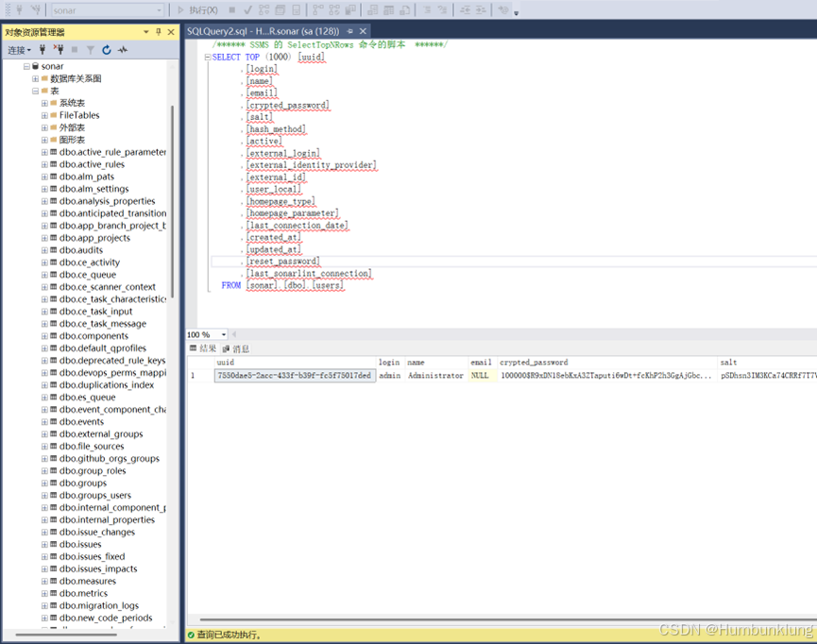Open the Query Options icon
The width and height of the screenshot is (817, 644).
click(281, 9)
